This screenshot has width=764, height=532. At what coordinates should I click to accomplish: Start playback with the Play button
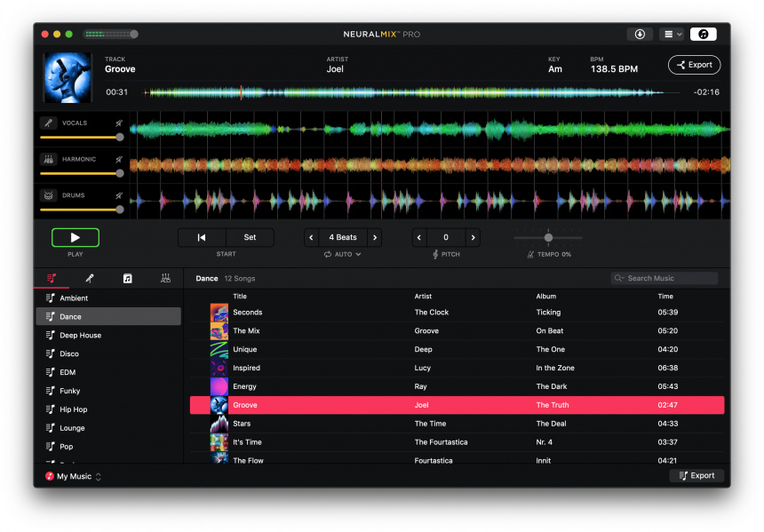click(76, 237)
